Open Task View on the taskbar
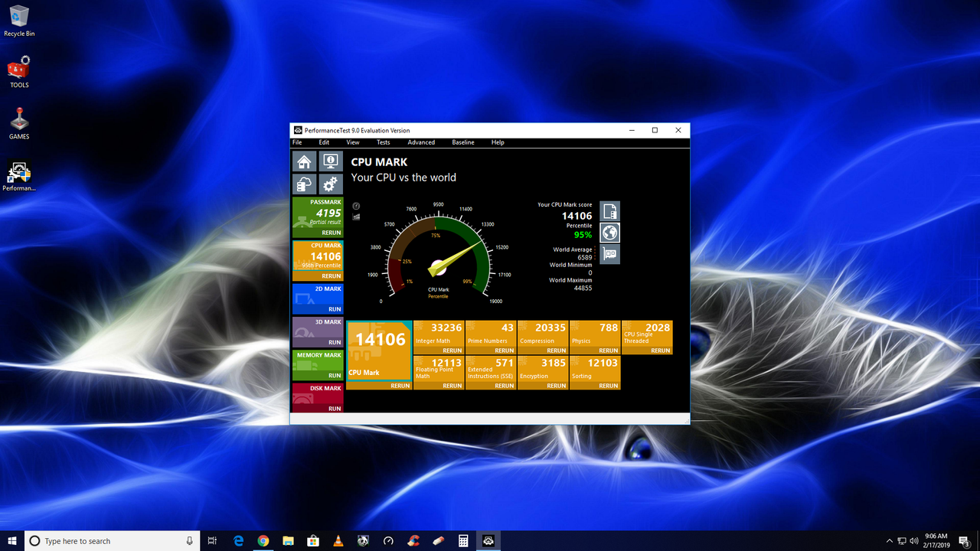The height and width of the screenshot is (551, 980). click(213, 541)
